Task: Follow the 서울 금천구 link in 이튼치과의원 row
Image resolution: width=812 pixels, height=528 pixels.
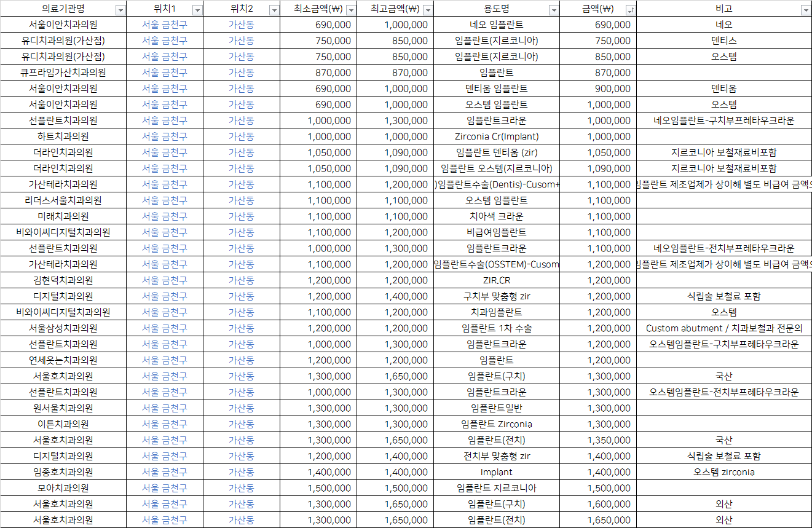Action: click(165, 424)
